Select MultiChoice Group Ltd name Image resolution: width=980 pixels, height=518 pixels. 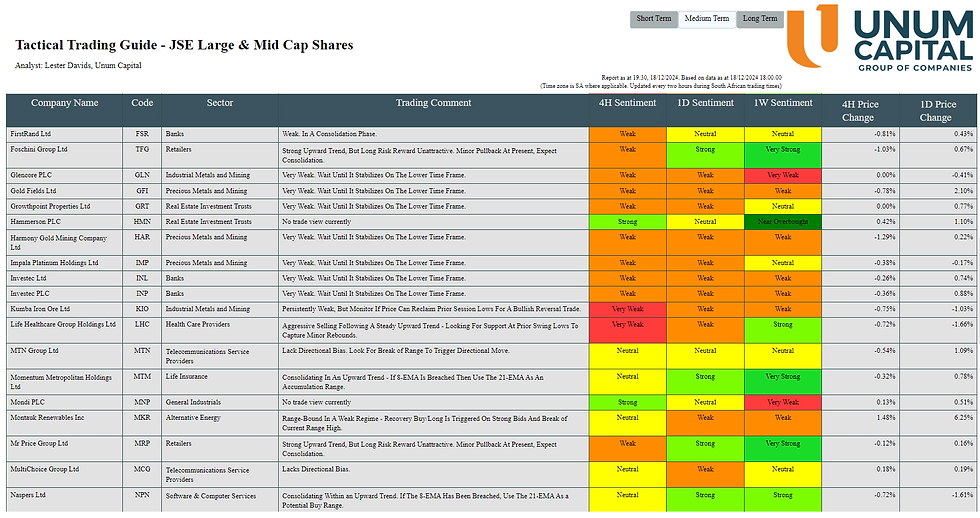click(x=44, y=469)
